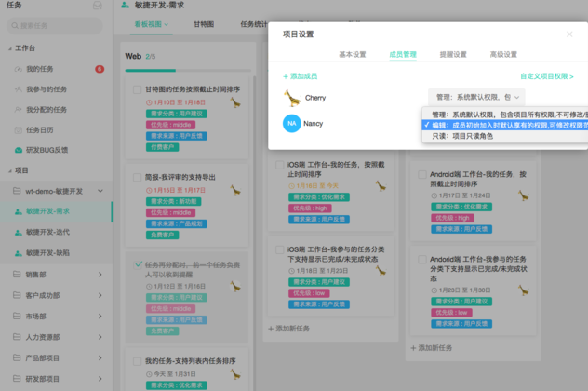This screenshot has width=588, height=391.
Task: Expand the 人力资源部 chevron
Action: coord(100,337)
